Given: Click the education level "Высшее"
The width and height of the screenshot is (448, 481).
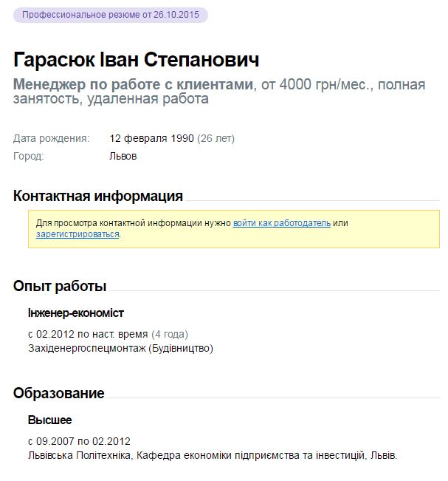Looking at the screenshot, I should (x=50, y=420).
